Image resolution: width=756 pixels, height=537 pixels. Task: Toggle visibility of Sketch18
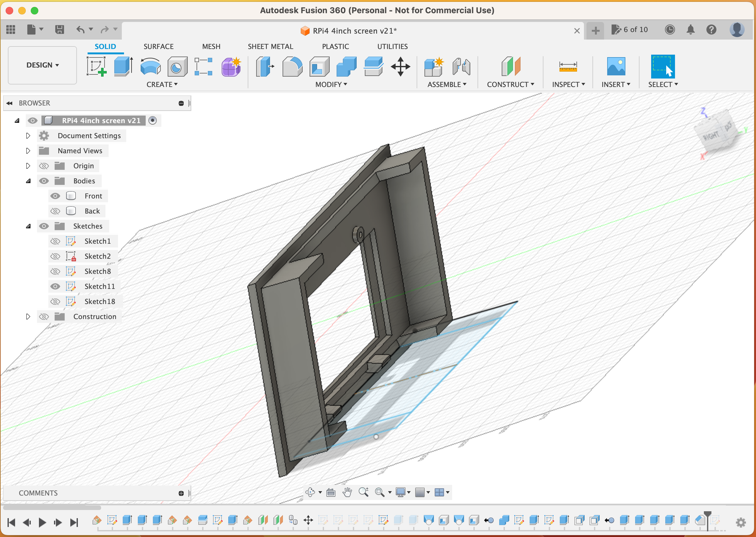55,301
